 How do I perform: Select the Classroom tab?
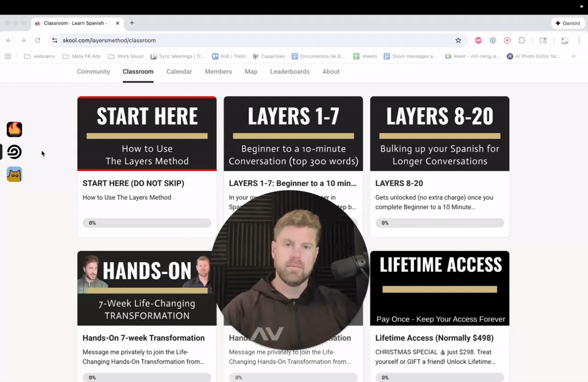[138, 72]
